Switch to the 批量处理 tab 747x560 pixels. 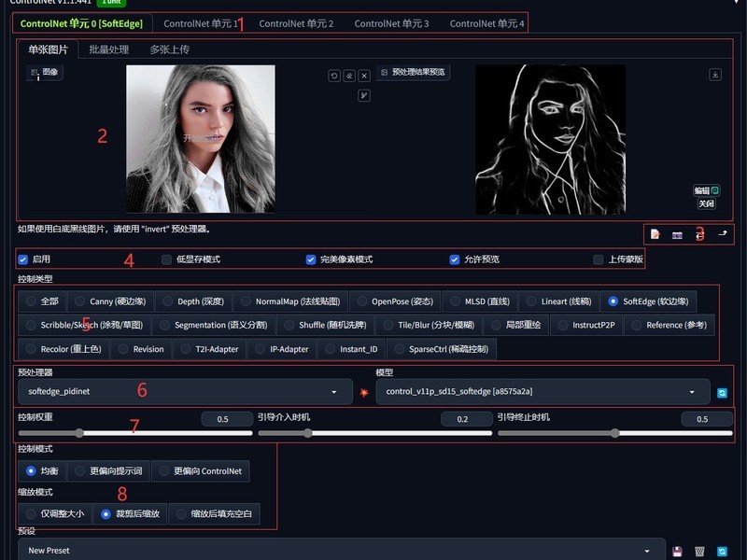109,49
